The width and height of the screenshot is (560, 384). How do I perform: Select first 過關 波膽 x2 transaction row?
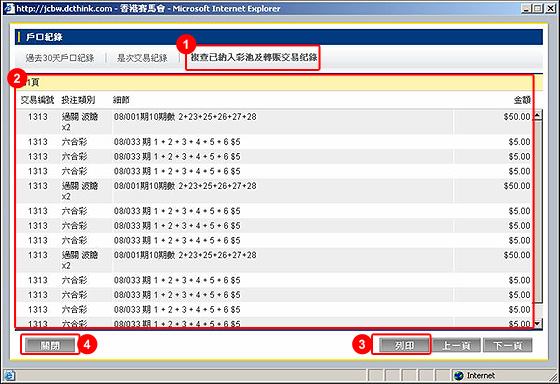click(274, 122)
